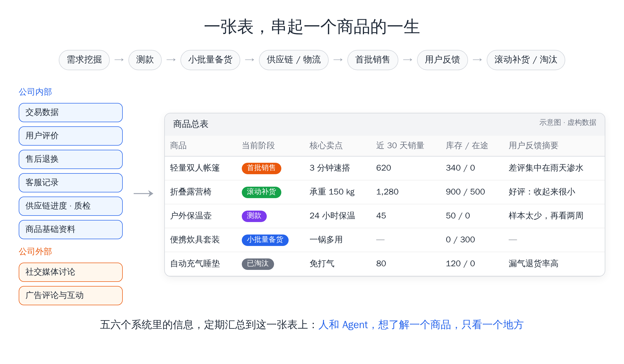Select the 轻量双人帐篷 product cell

195,168
